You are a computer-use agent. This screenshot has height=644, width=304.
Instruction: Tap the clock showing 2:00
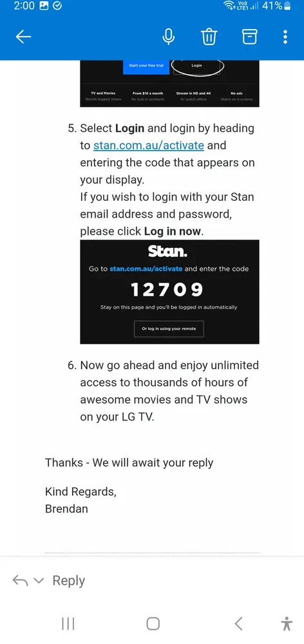pyautogui.click(x=24, y=6)
